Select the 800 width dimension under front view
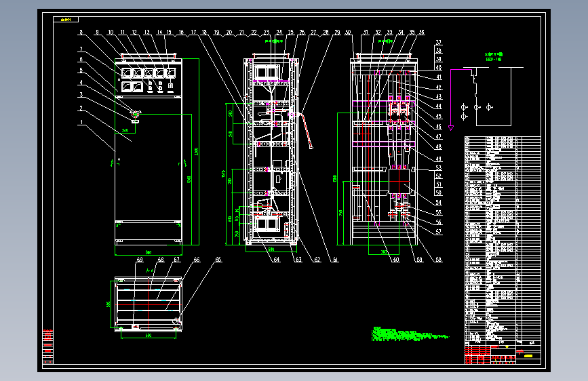Image resolution: width=588 pixels, height=381 pixels. [149, 252]
